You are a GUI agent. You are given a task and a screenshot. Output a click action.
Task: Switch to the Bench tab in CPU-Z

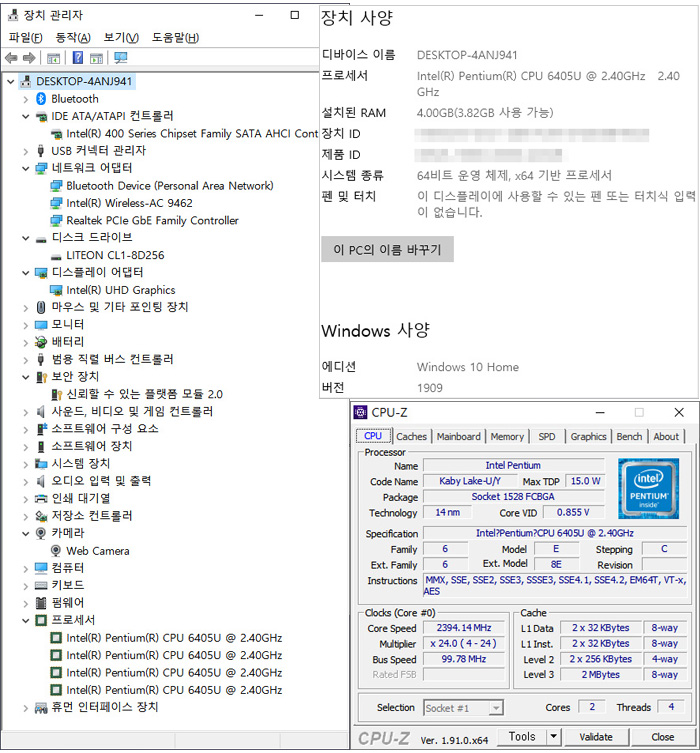[629, 437]
